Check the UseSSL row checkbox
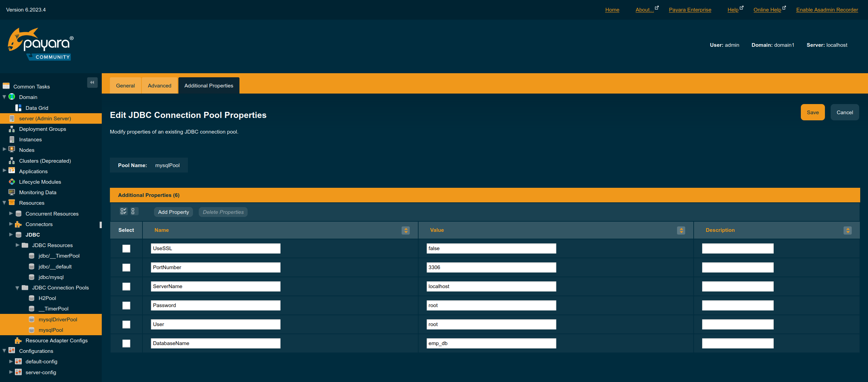868x382 pixels. pyautogui.click(x=126, y=248)
